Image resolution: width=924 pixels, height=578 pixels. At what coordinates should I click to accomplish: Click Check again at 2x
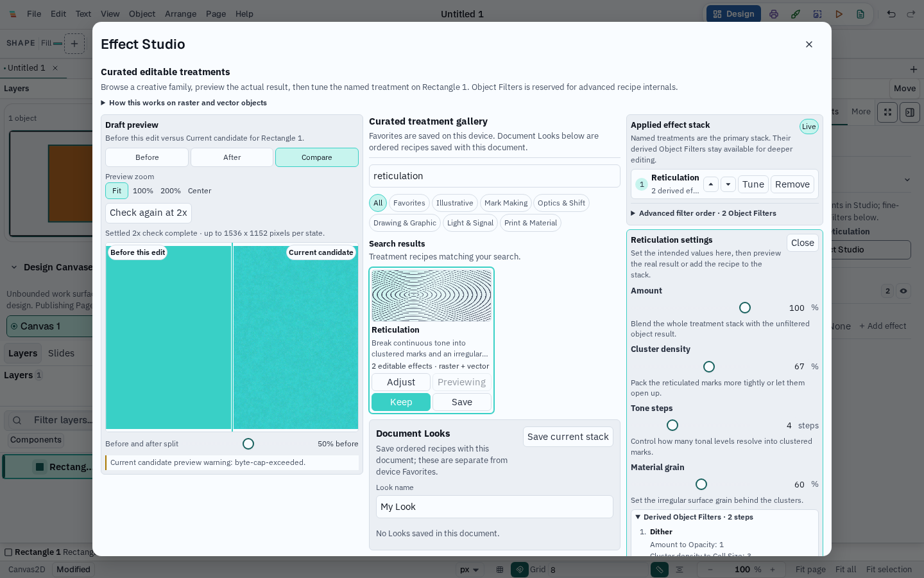tap(148, 213)
